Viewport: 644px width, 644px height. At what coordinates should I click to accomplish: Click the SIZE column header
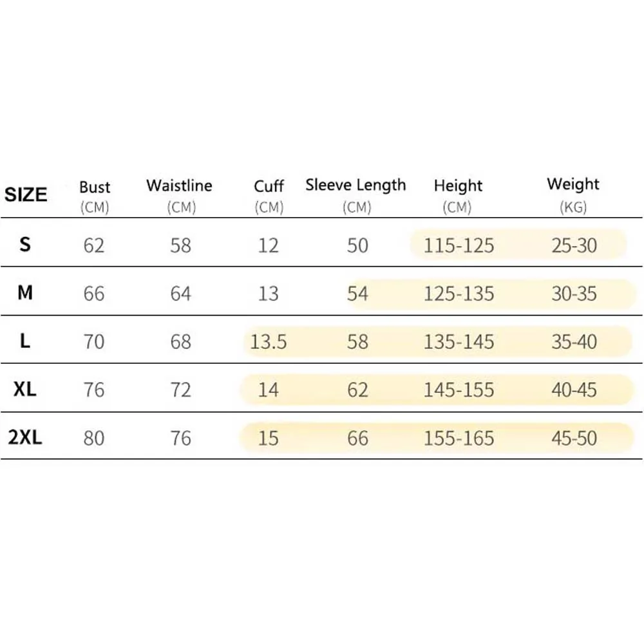point(26,194)
